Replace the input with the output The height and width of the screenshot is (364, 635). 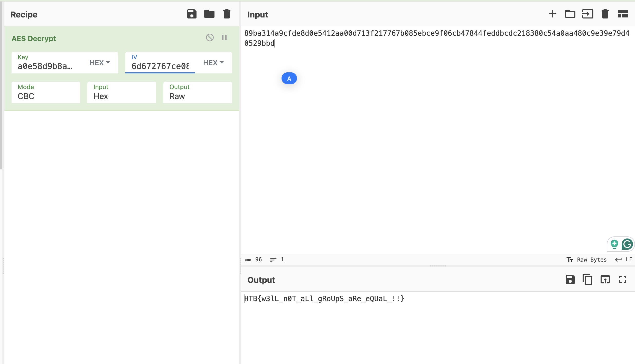[605, 279]
